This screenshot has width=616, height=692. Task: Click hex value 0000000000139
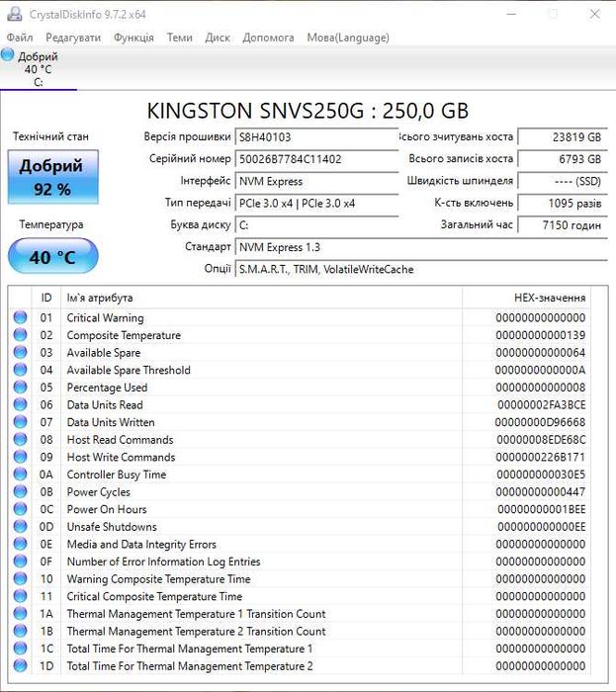(541, 335)
